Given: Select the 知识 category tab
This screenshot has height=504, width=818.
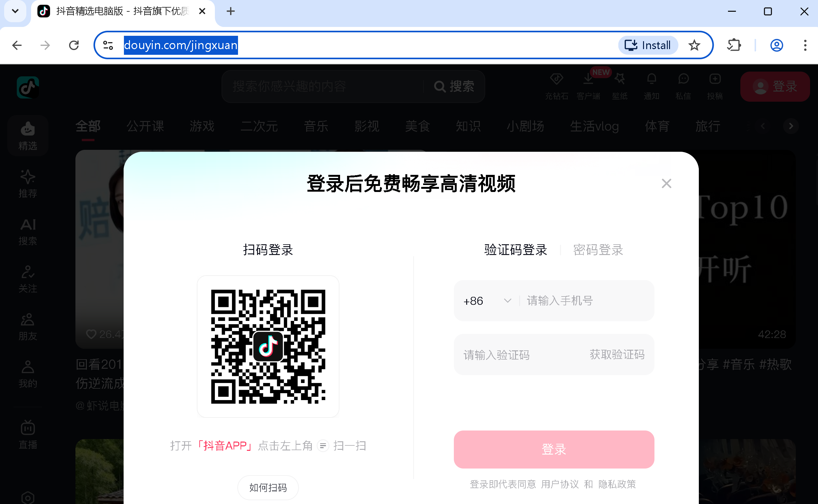Looking at the screenshot, I should point(468,126).
